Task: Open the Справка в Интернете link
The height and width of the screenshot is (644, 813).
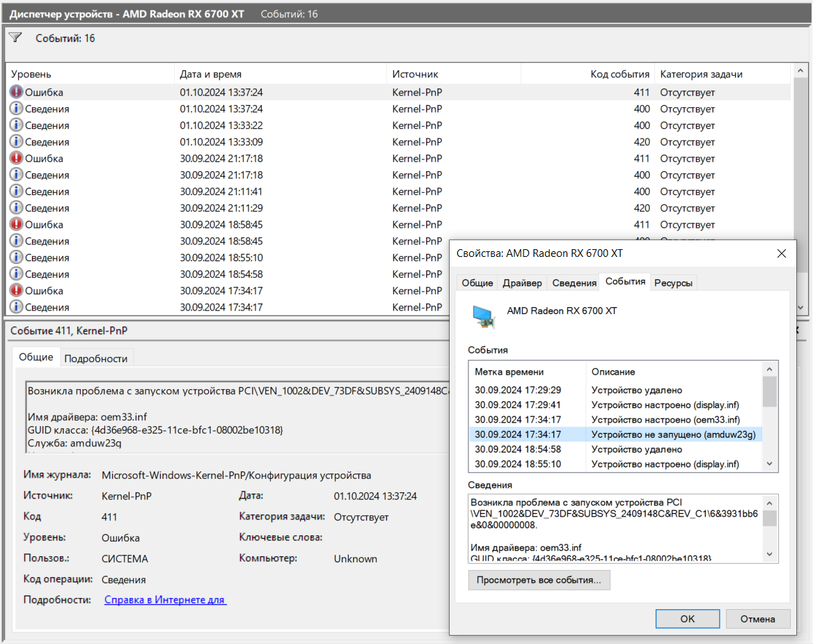Action: 165,600
